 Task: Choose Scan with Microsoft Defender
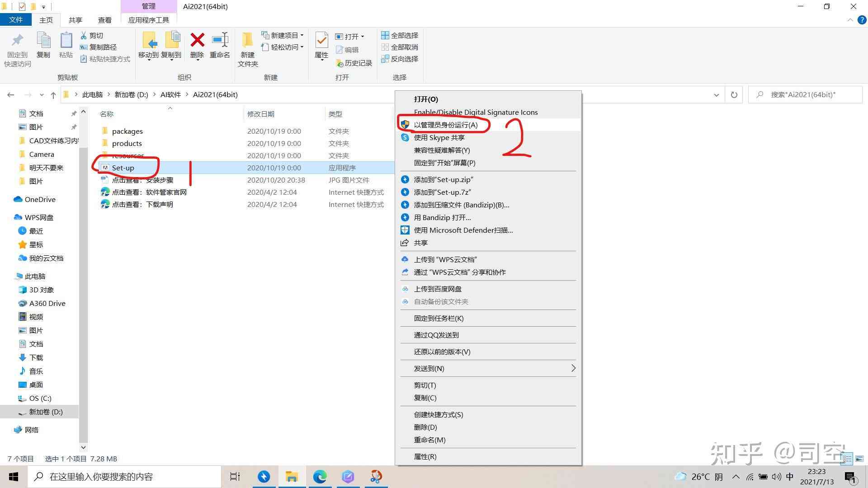(488, 230)
